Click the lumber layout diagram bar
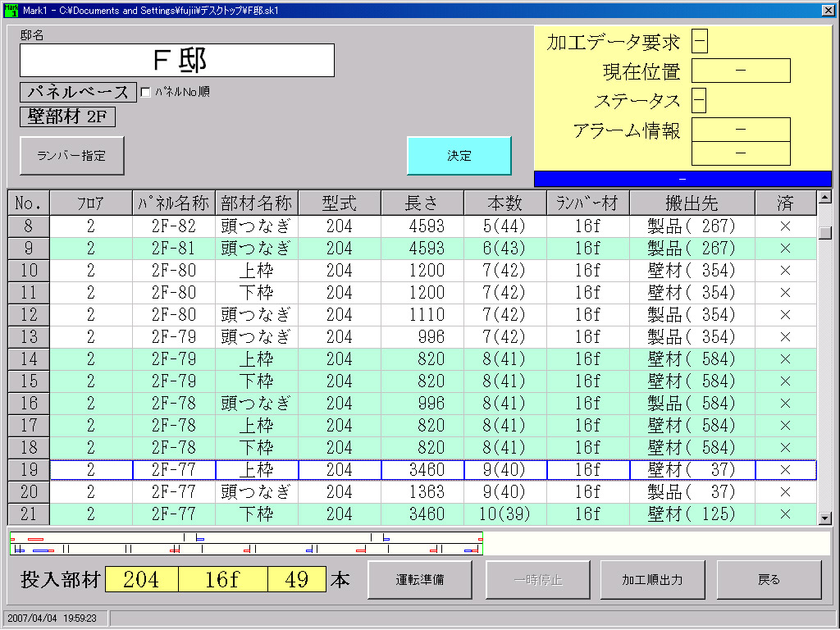Viewport: 840px width, 630px height. (x=246, y=543)
